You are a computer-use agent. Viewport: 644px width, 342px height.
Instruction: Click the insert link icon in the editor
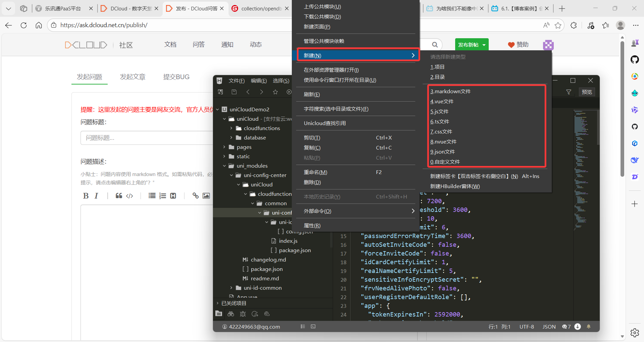click(196, 196)
